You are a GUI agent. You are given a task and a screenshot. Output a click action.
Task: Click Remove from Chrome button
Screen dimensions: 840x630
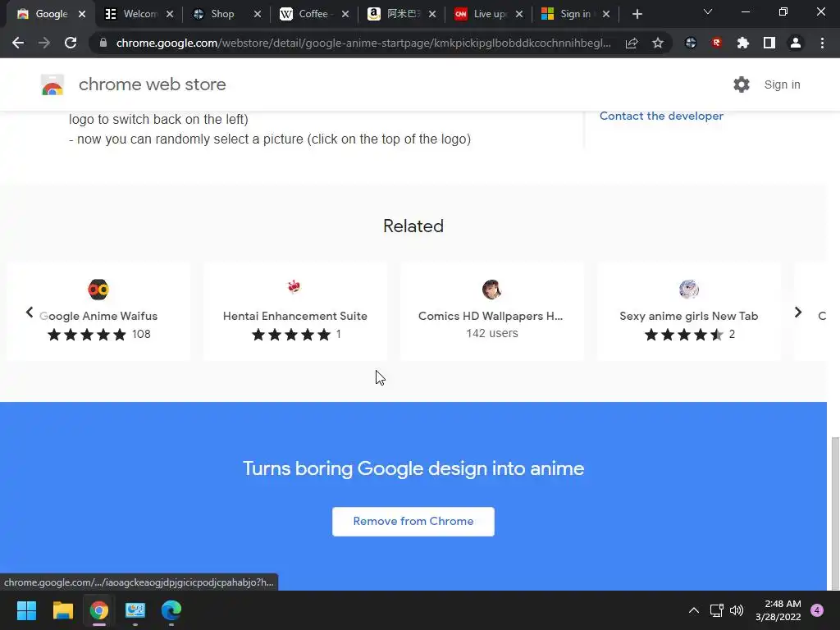pos(413,521)
